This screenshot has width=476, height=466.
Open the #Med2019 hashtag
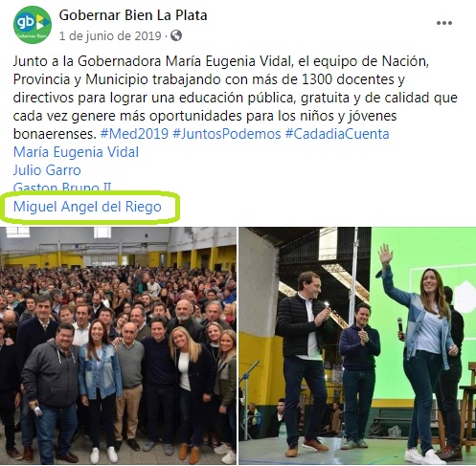coord(134,134)
